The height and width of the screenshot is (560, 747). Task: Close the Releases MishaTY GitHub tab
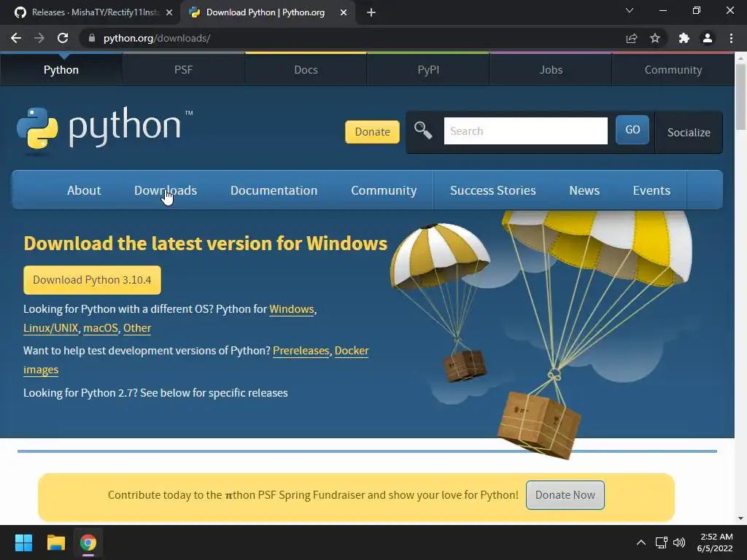tap(169, 12)
